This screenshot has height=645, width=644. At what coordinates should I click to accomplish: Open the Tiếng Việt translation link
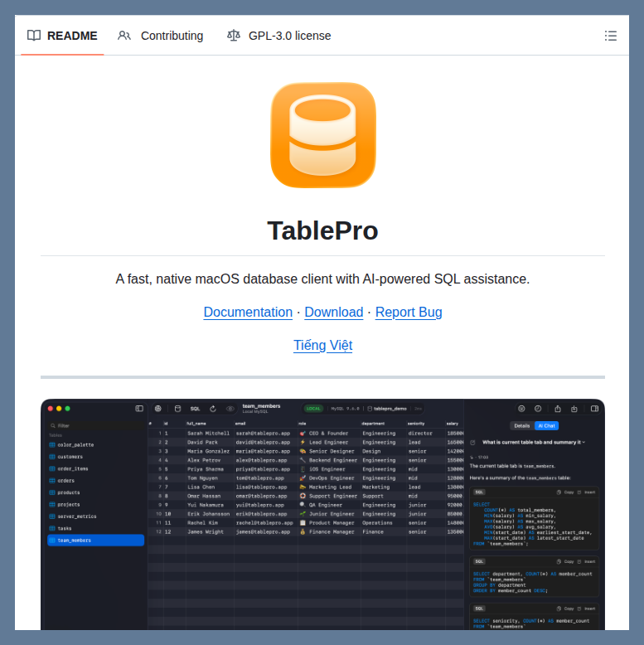click(322, 345)
